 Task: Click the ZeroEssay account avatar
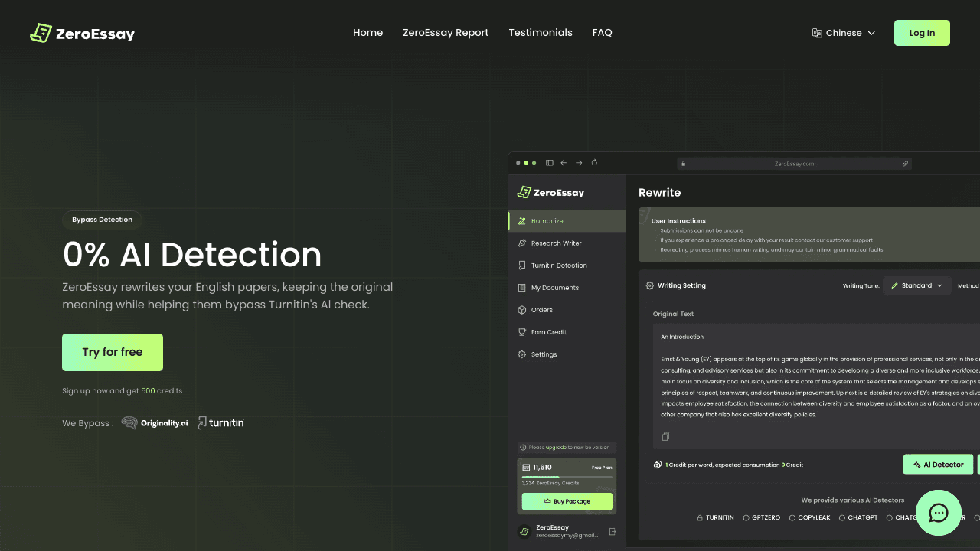pyautogui.click(x=524, y=531)
